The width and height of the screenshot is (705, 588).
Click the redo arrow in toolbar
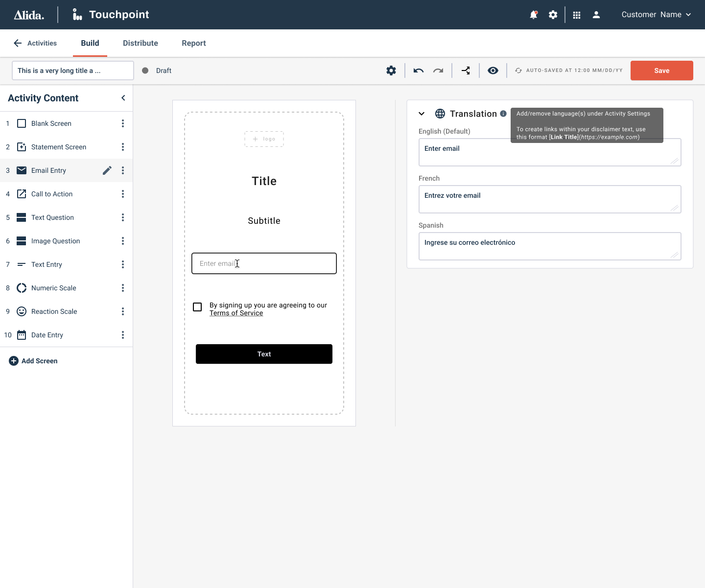[x=438, y=71]
